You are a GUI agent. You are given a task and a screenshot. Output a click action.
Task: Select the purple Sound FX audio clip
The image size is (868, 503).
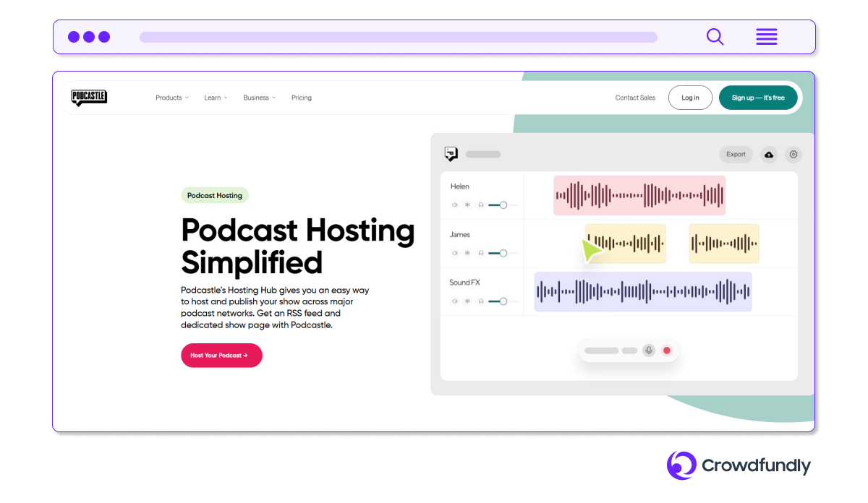(643, 292)
